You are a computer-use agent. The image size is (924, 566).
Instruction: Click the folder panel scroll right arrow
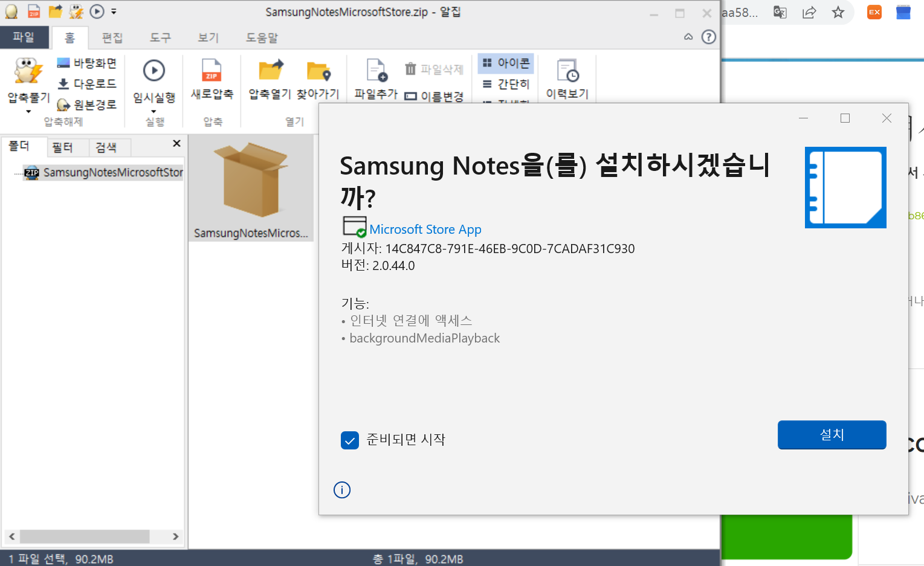click(175, 536)
